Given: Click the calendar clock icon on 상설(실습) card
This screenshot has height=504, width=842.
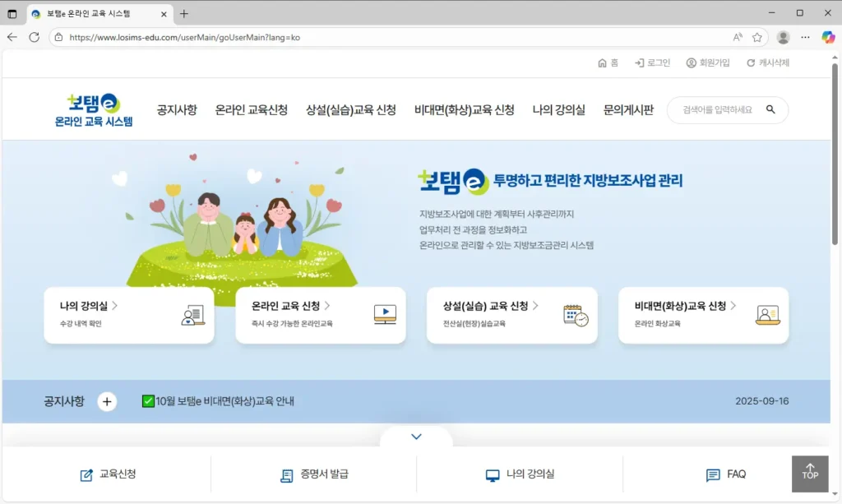Looking at the screenshot, I should click(575, 315).
